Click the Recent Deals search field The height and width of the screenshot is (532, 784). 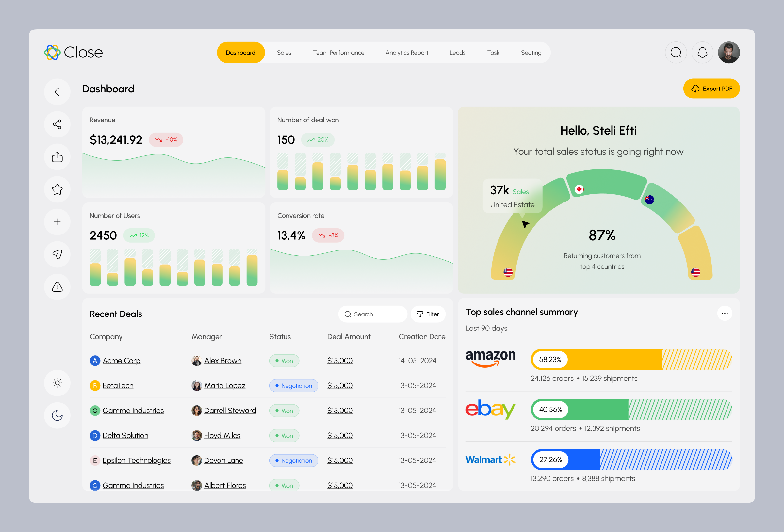[x=372, y=314]
